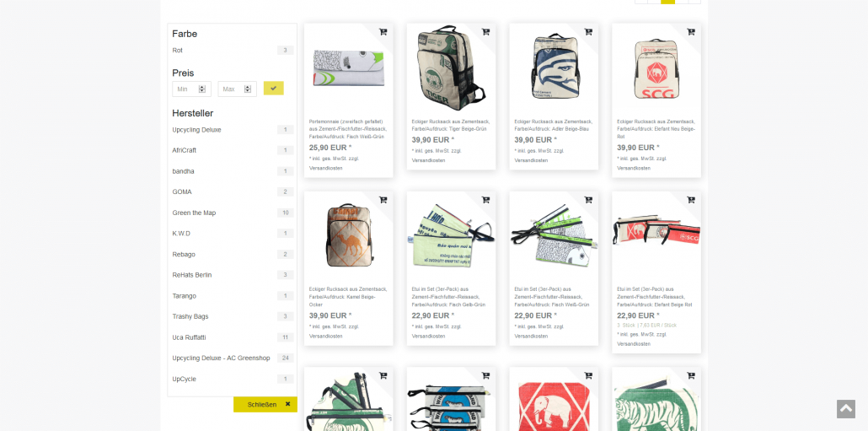Add the Tiger Beige-Grün backpack to cart
Image resolution: width=868 pixels, height=431 pixels.
[485, 32]
